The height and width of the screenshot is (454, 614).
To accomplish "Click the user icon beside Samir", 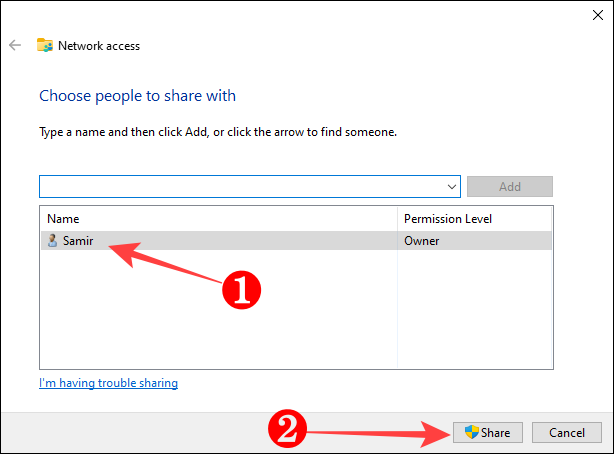I will (52, 241).
